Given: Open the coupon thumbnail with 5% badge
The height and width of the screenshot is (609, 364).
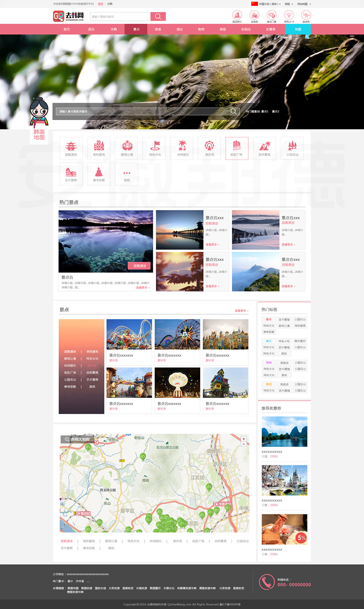Looking at the screenshot, I should [x=284, y=529].
